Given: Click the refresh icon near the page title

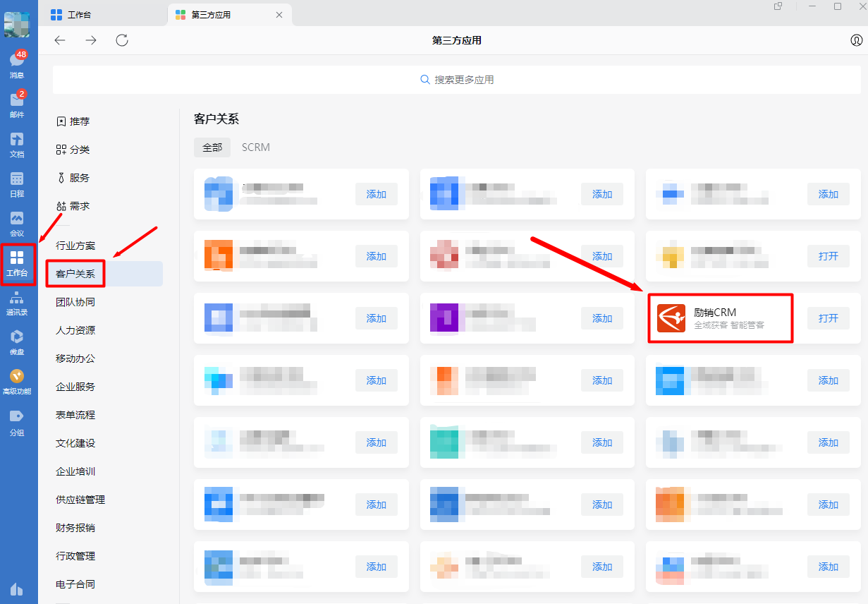Looking at the screenshot, I should click(121, 40).
